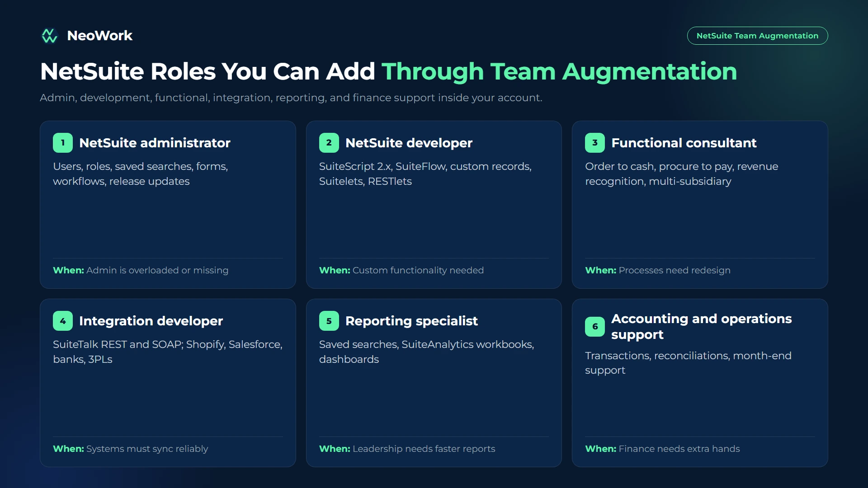Select the Reporting specialist heading
Image resolution: width=868 pixels, height=488 pixels.
point(411,321)
